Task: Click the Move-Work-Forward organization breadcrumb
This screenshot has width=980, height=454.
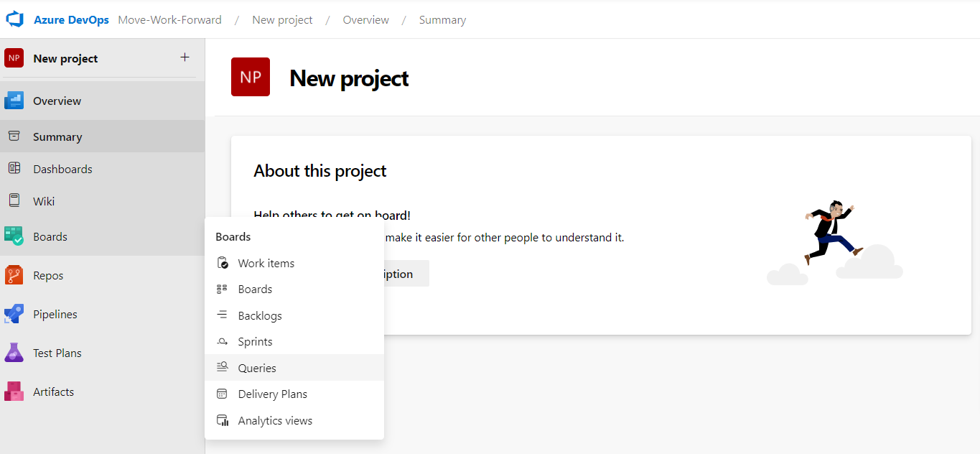Action: (x=169, y=20)
